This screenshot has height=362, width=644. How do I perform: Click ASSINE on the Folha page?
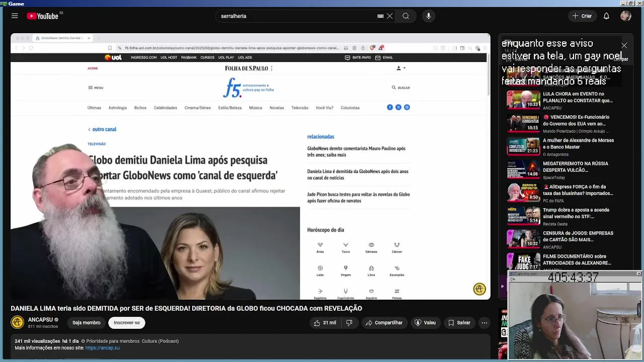[93, 68]
